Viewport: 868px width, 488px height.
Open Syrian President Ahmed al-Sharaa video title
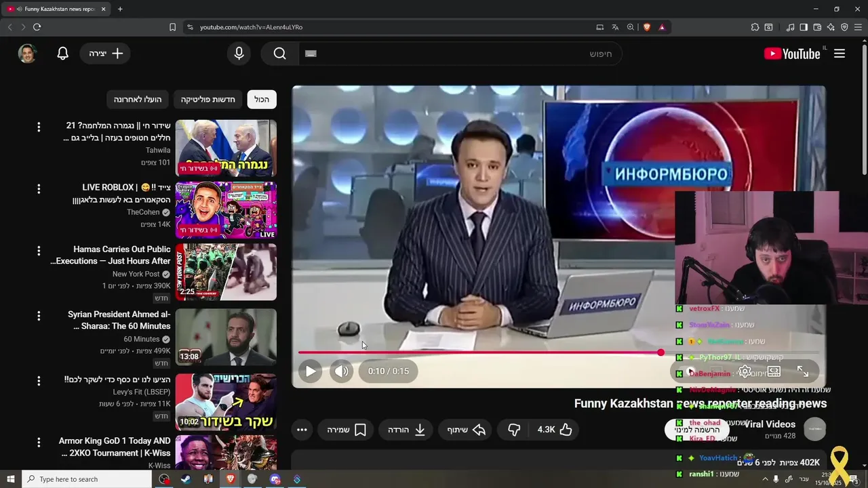coord(119,320)
